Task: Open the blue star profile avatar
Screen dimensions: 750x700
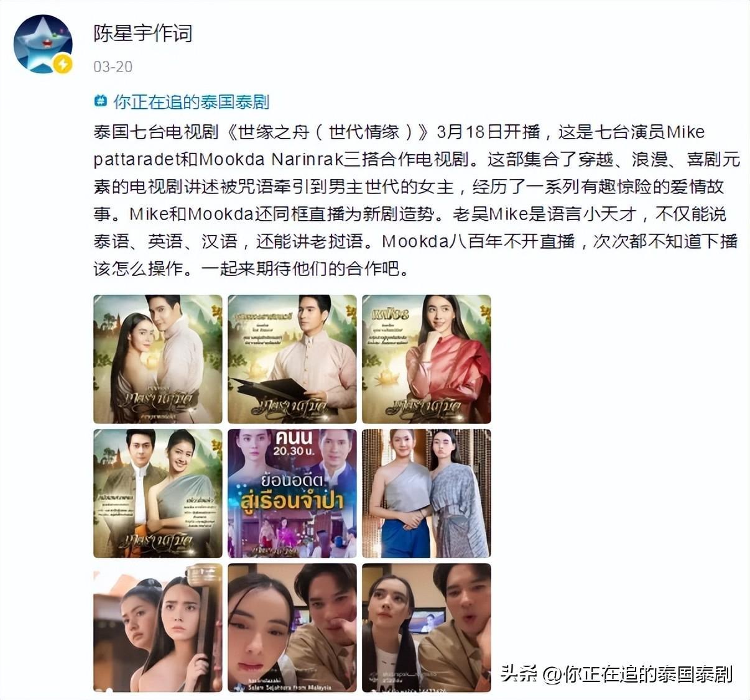Action: [44, 44]
